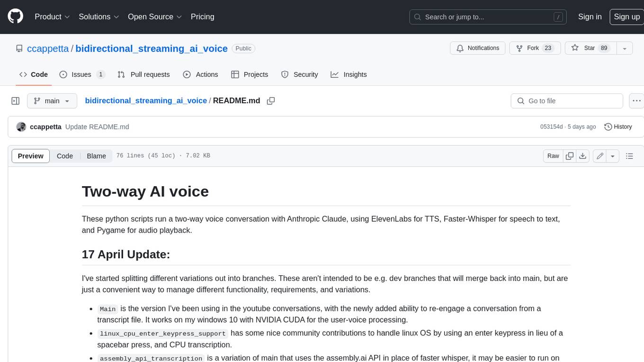Expand the star lists dropdown arrow
Image resolution: width=644 pixels, height=362 pixels.
(625, 48)
